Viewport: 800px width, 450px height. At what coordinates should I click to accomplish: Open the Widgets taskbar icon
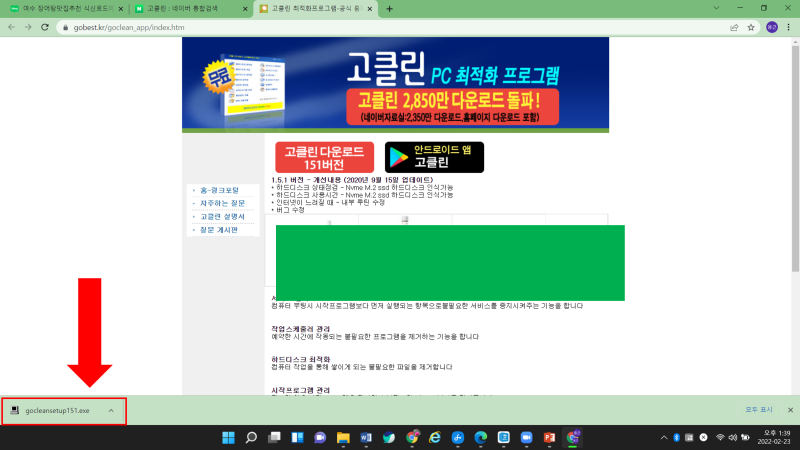(x=297, y=438)
